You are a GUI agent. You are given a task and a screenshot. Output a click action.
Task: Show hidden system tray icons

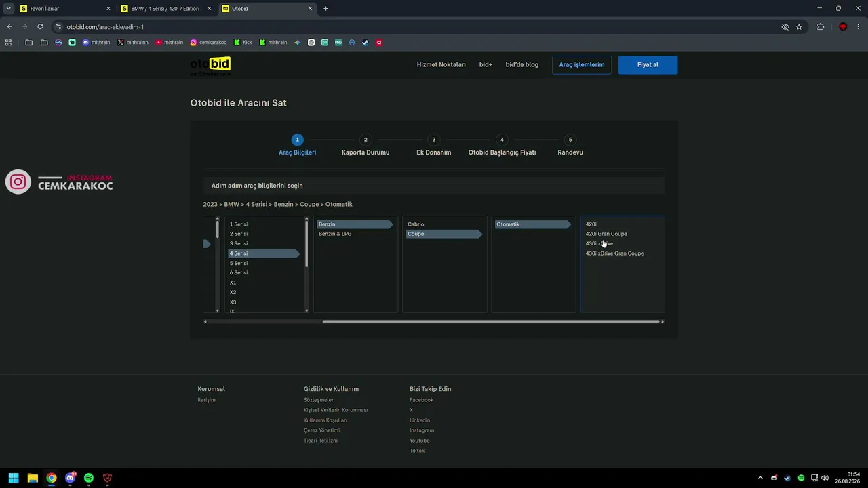pyautogui.click(x=760, y=478)
